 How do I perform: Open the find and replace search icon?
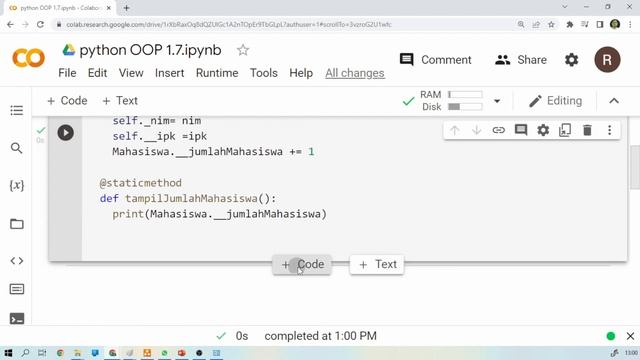(x=16, y=148)
